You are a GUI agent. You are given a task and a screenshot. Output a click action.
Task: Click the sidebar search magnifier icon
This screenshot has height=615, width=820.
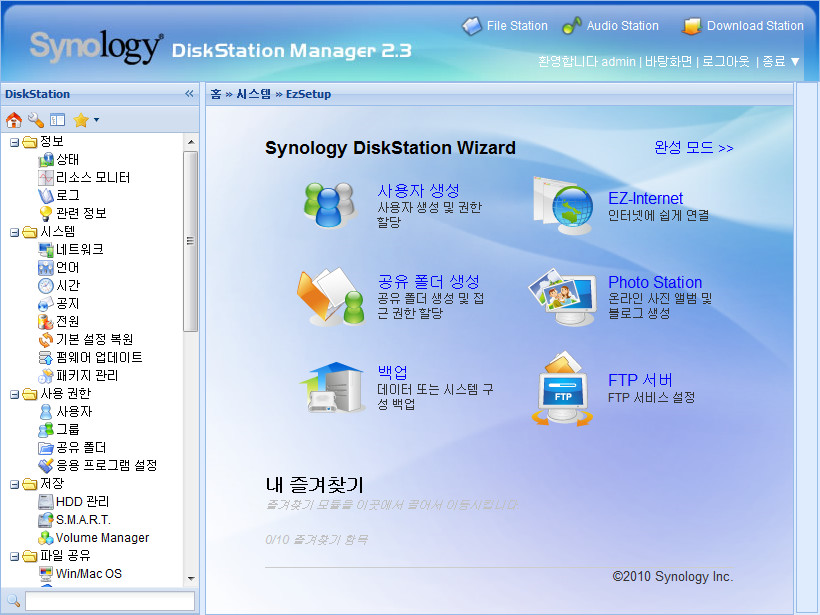[13, 601]
